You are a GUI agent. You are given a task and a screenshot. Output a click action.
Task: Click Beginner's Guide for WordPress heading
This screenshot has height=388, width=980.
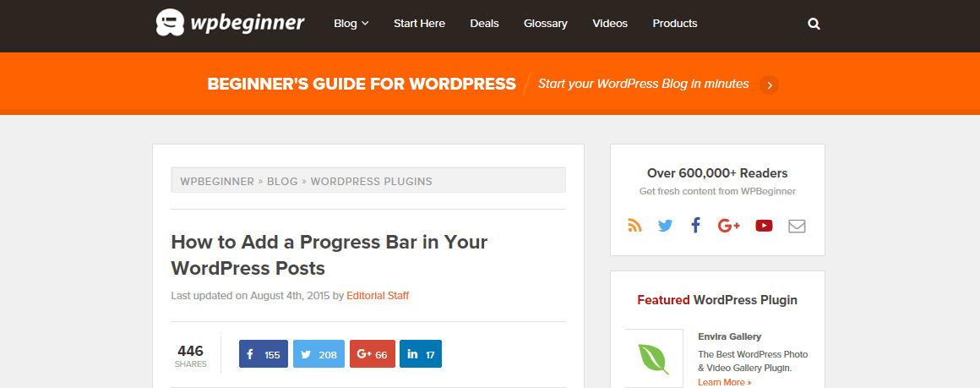coord(362,84)
